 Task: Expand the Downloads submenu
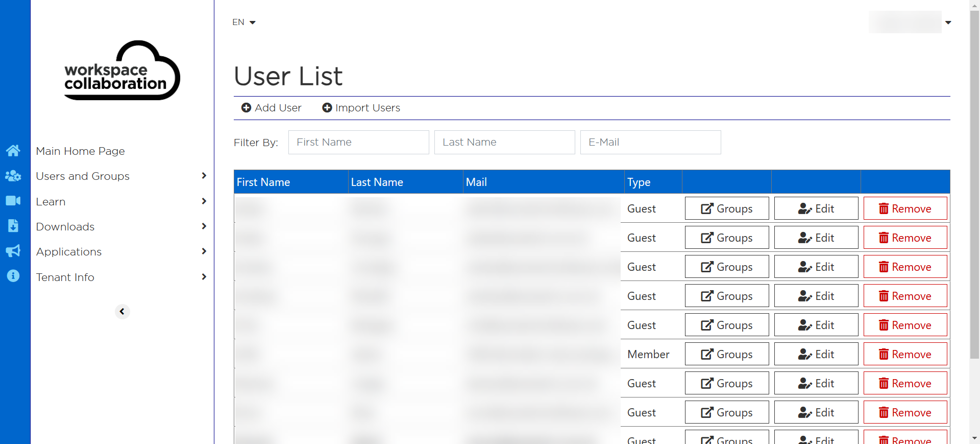point(121,227)
